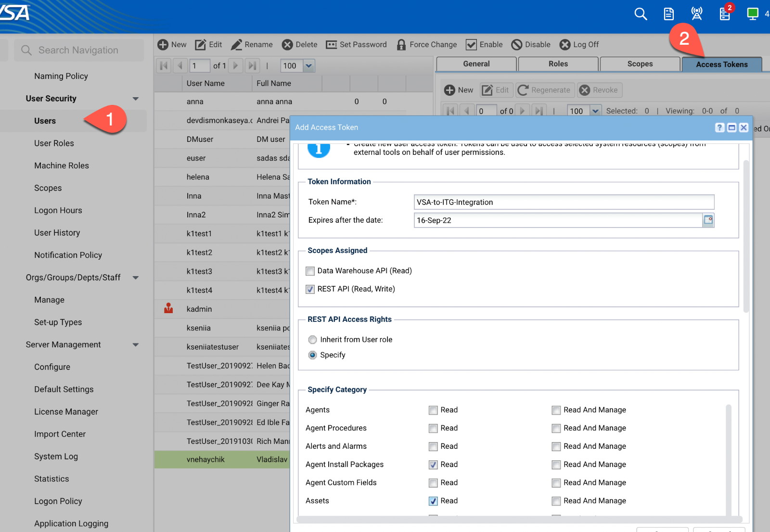This screenshot has width=770, height=532.
Task: Click Delete in the users toolbar
Action: (299, 45)
